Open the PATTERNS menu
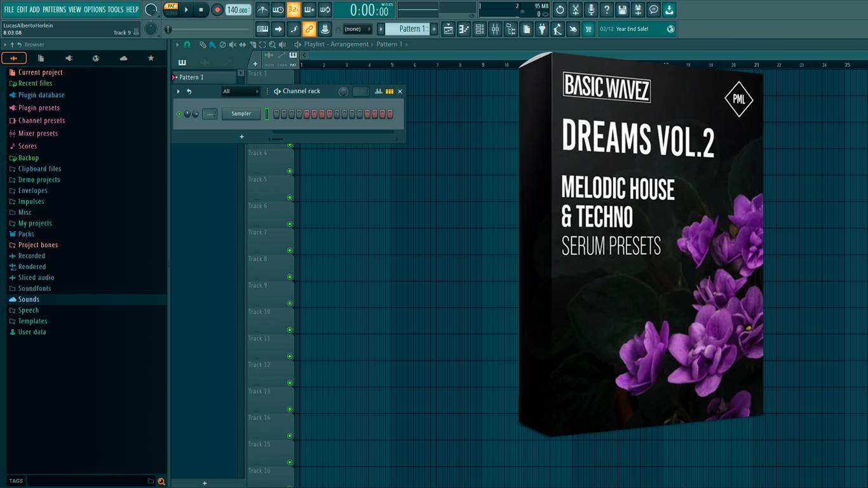The width and height of the screenshot is (868, 488). (x=54, y=10)
